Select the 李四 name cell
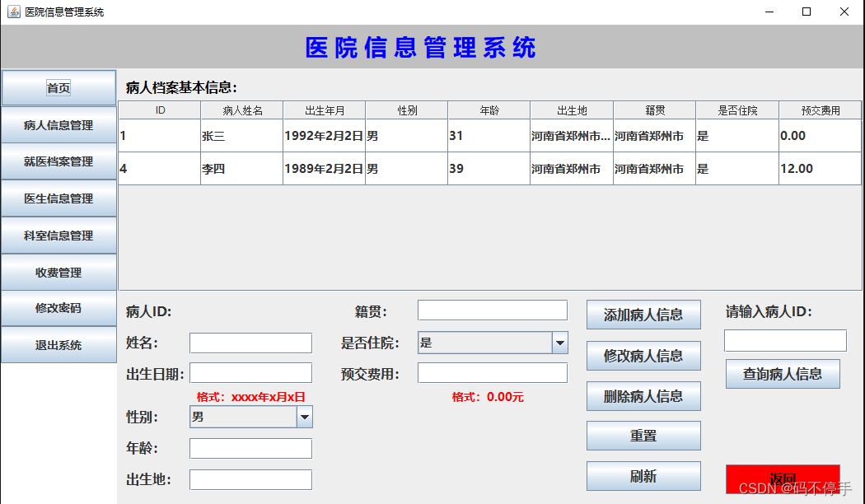The image size is (865, 504). click(242, 169)
